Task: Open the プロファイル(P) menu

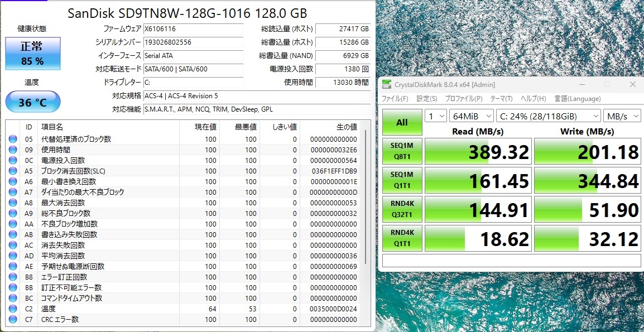Action: (x=464, y=99)
